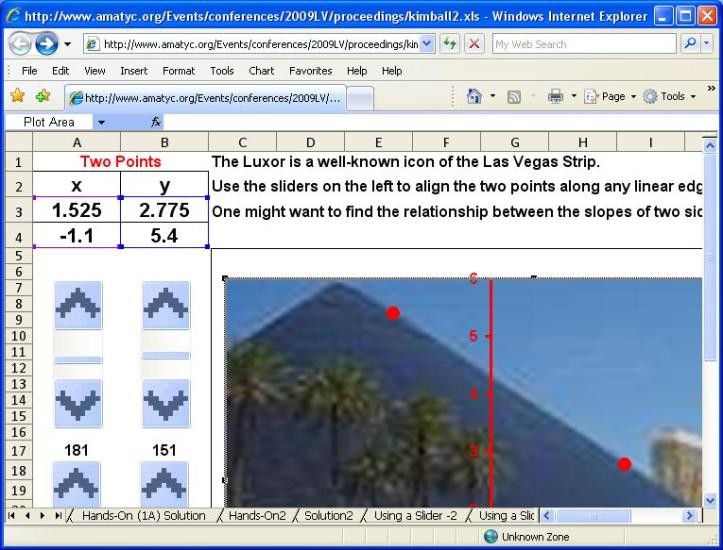723x550 pixels.
Task: Click the fx insert function icon
Action: click(156, 122)
